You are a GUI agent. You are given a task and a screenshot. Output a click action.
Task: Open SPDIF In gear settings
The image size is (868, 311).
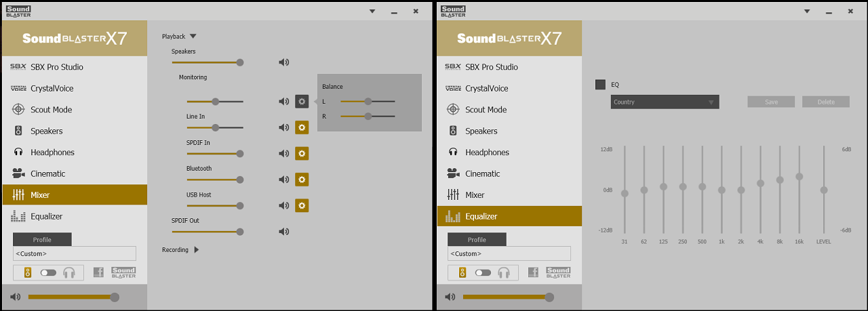(x=302, y=154)
